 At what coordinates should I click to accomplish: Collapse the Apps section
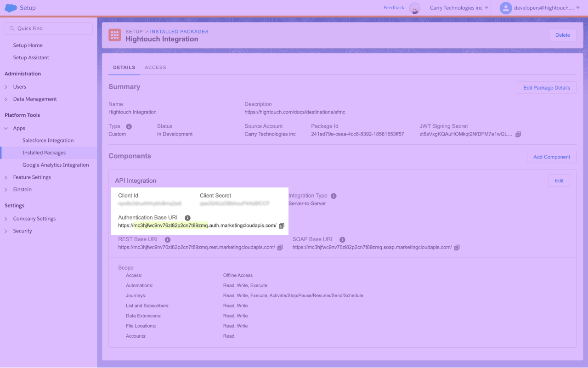(x=6, y=129)
